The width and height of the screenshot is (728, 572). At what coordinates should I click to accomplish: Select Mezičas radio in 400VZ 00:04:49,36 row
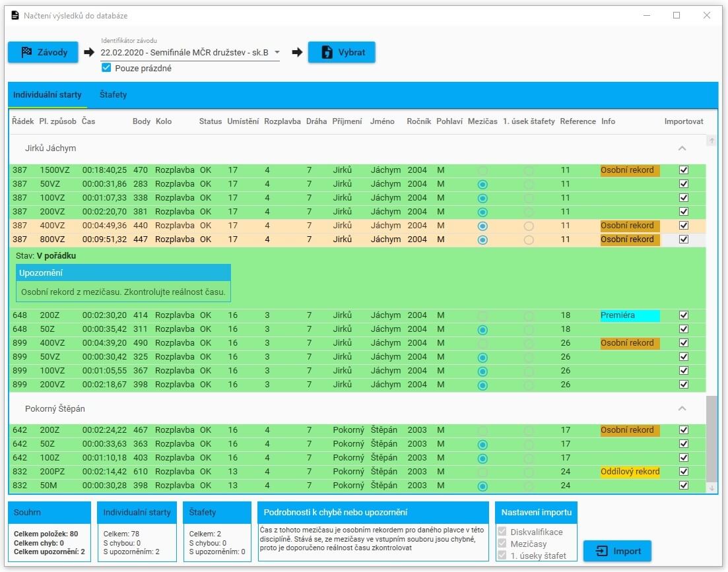coord(482,226)
